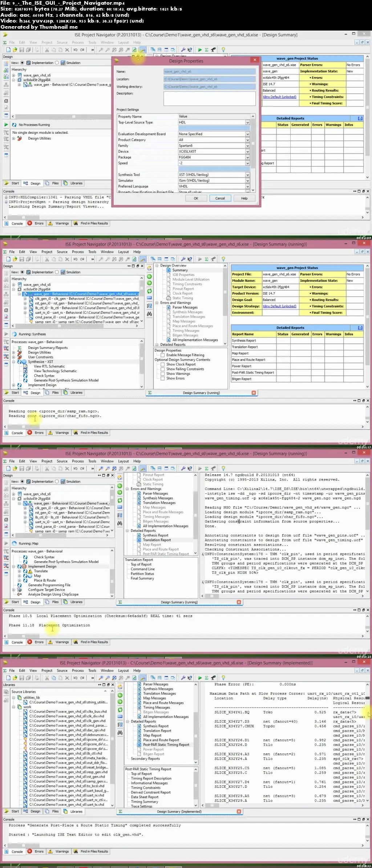Collapse utilities_lib node in Libraries panel
372x868 pixels.
coord(13,698)
